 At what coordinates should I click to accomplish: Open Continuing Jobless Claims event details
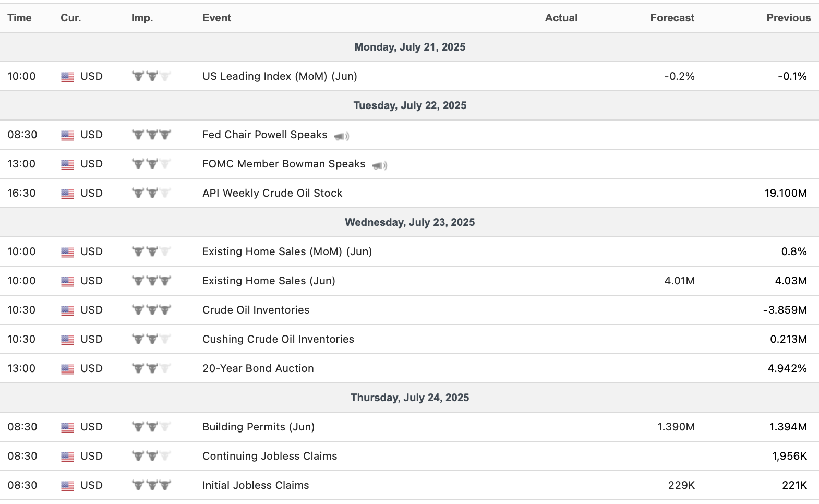coord(270,456)
